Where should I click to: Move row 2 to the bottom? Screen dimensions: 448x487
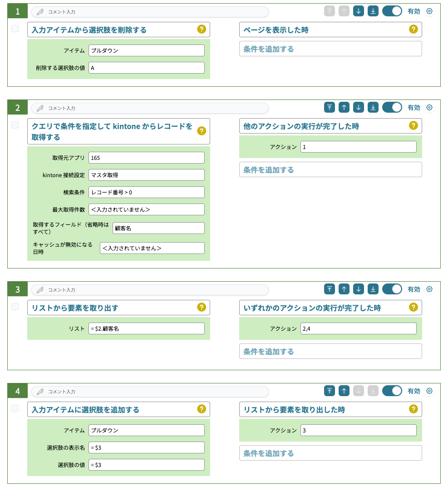point(373,108)
